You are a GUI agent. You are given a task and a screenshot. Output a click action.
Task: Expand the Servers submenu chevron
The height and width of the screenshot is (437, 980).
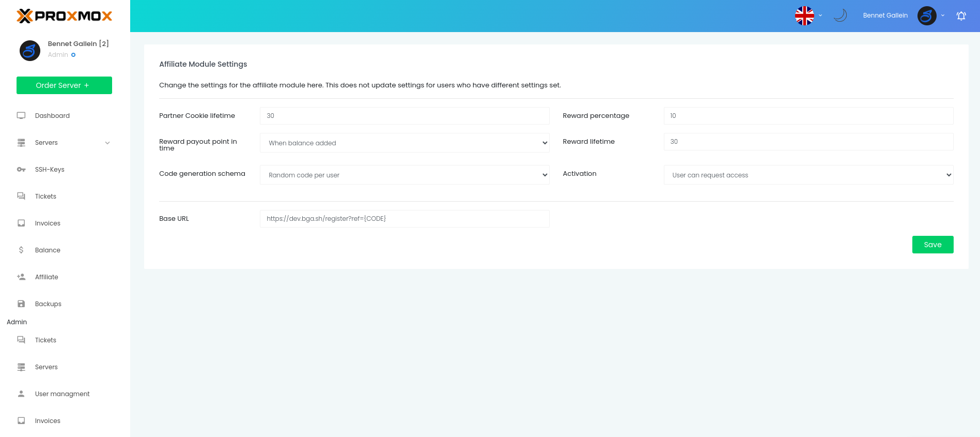click(107, 143)
